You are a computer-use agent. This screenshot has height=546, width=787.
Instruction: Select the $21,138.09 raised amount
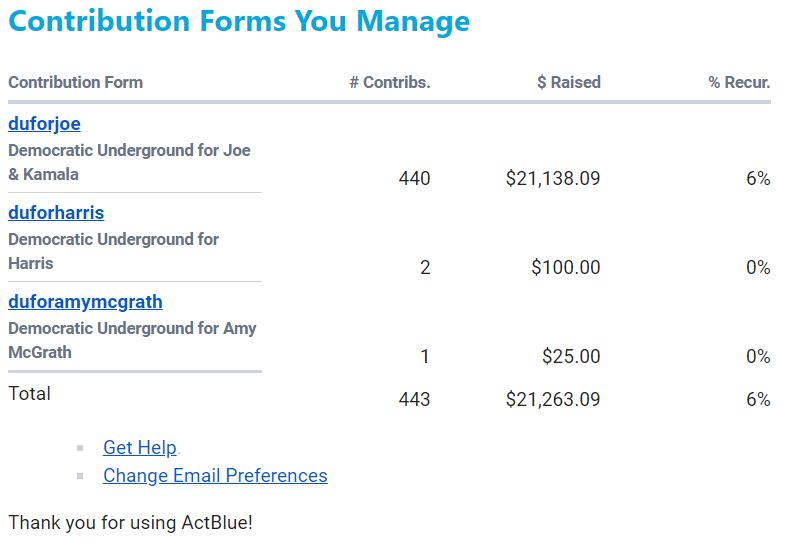(x=553, y=178)
